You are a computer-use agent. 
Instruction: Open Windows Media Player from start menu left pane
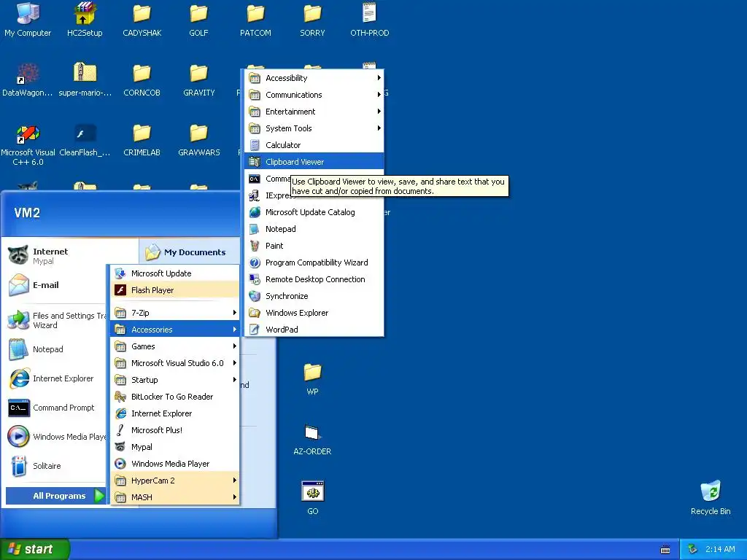(55, 437)
